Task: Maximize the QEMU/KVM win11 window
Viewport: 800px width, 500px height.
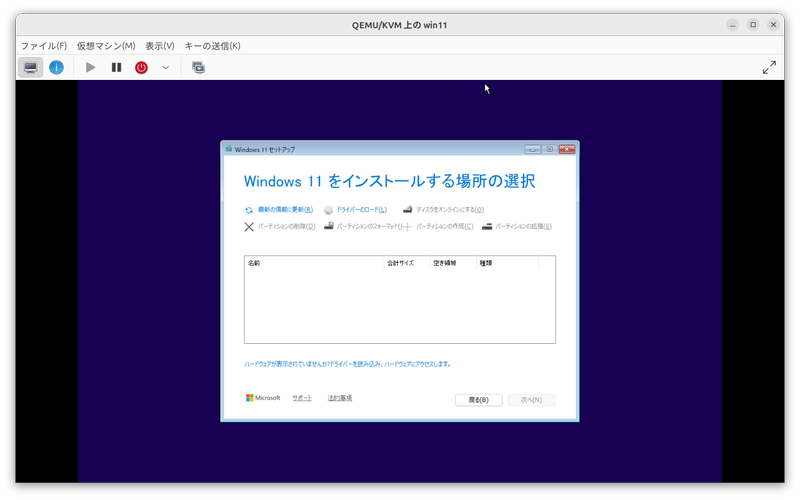Action: pyautogui.click(x=753, y=24)
